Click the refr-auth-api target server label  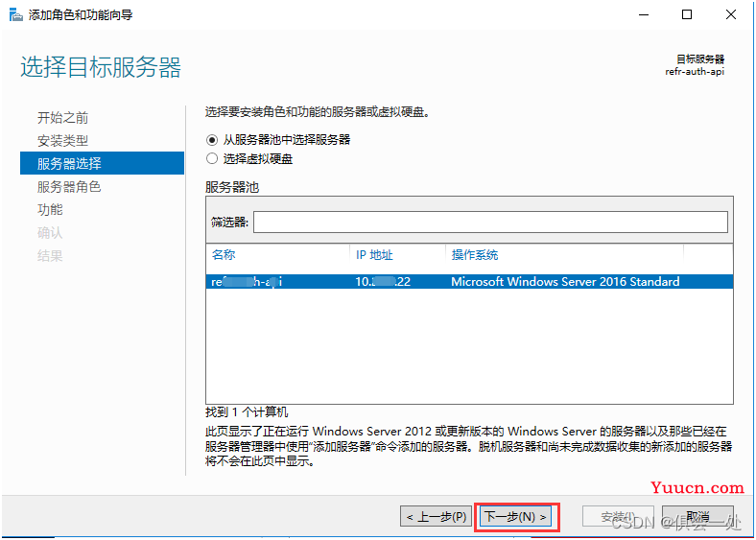[x=695, y=72]
